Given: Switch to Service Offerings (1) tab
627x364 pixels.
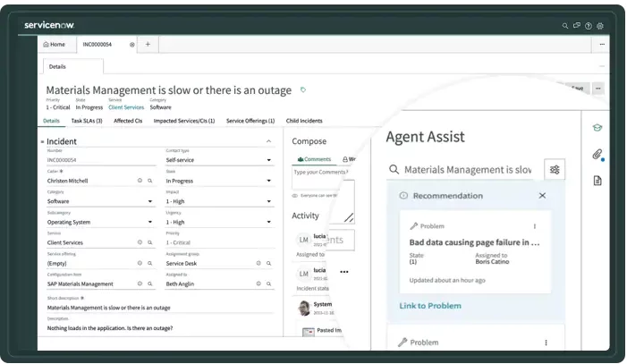Looking at the screenshot, I should 250,121.
